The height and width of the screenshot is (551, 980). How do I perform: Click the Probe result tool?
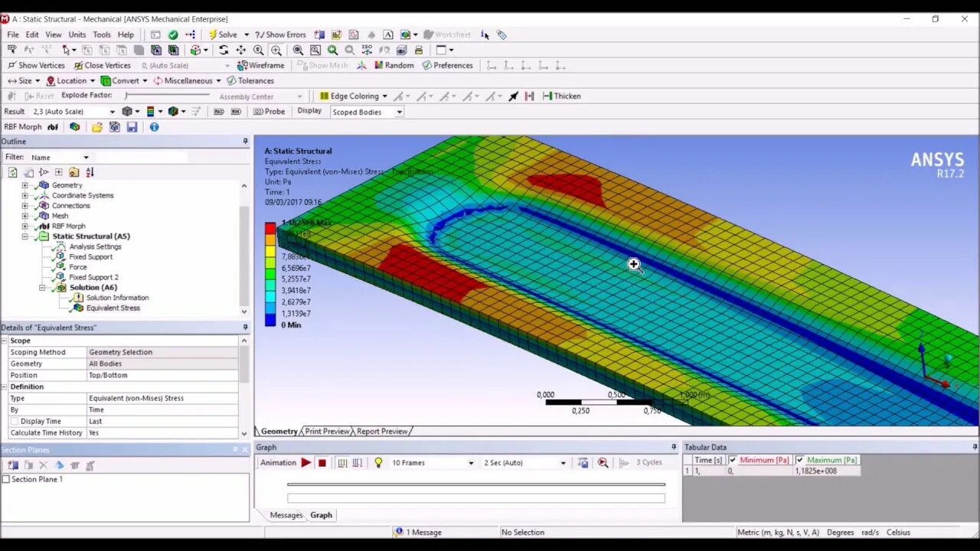(269, 111)
